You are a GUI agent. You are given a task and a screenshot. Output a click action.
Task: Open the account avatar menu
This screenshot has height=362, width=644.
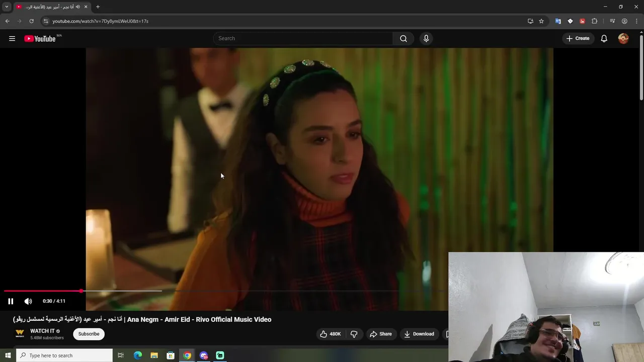click(x=623, y=38)
